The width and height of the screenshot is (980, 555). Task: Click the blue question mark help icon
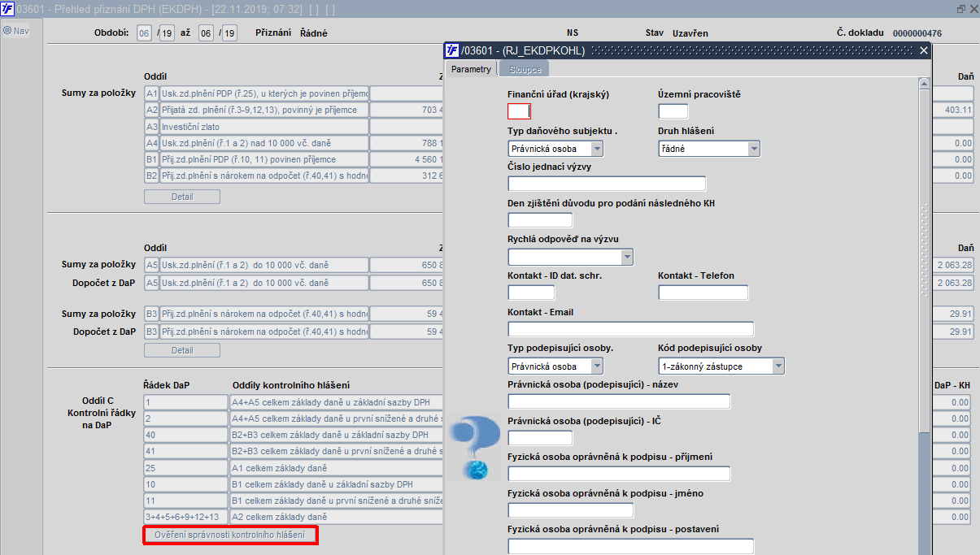[x=475, y=446]
